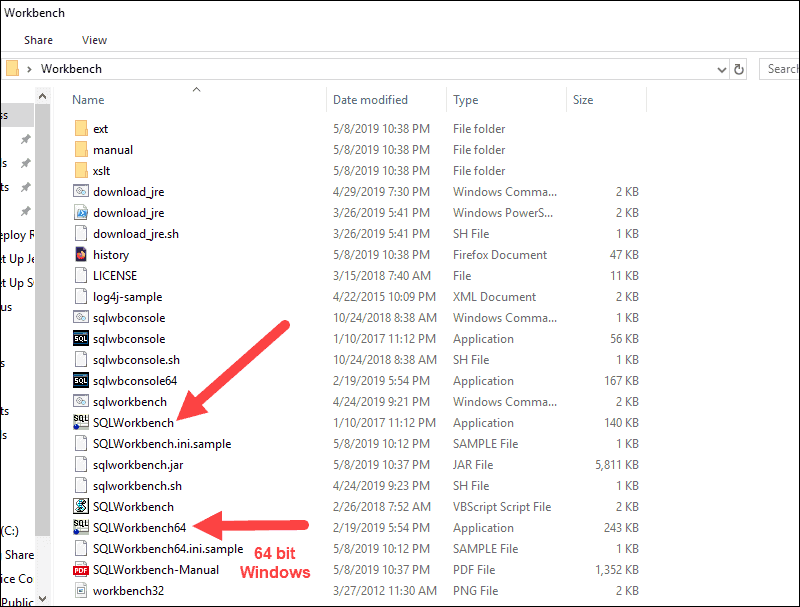Open the address bar history dropdown

(721, 69)
